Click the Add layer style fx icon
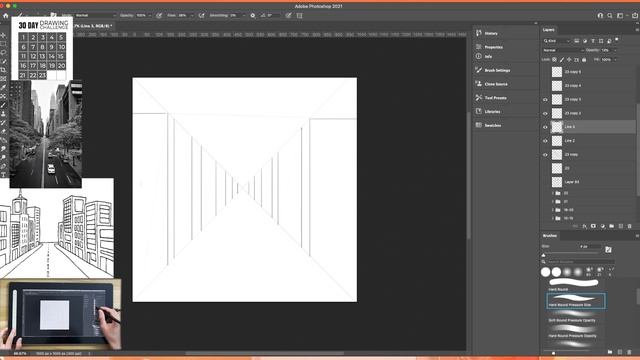The image size is (640, 360). tap(584, 226)
